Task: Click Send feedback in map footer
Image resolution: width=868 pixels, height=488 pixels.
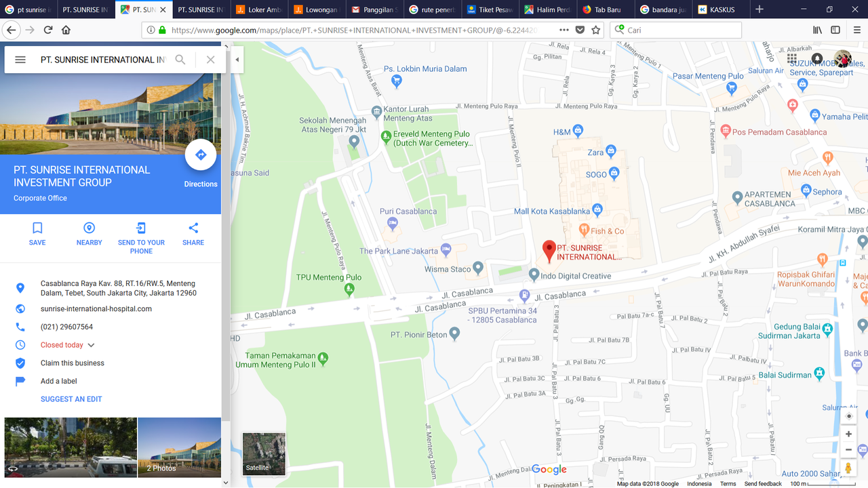Action: coord(763,484)
